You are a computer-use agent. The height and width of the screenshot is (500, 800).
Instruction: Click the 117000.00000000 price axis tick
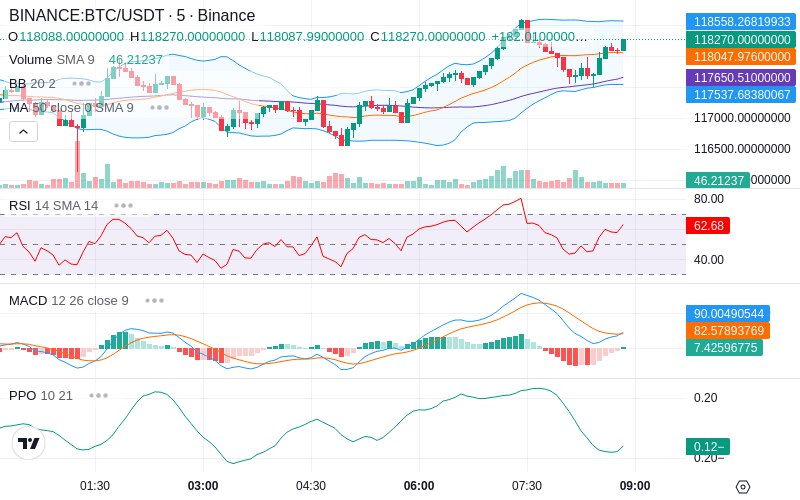point(742,118)
